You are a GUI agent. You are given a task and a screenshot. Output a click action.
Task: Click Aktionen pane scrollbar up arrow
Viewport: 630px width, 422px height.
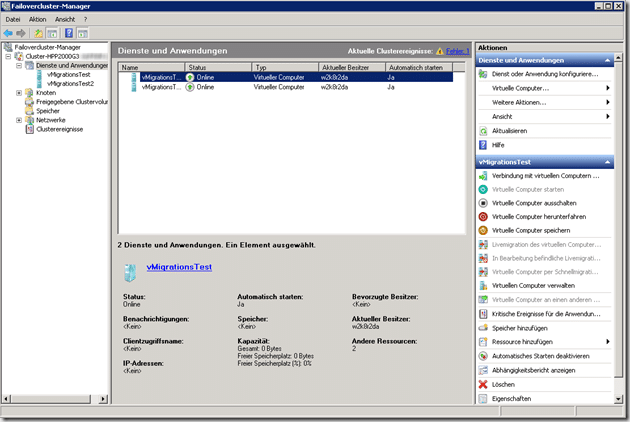pos(618,57)
